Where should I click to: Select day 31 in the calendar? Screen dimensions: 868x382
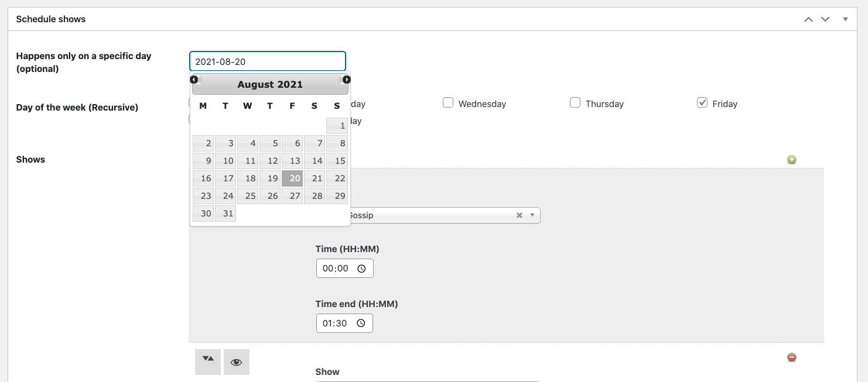pyautogui.click(x=225, y=214)
